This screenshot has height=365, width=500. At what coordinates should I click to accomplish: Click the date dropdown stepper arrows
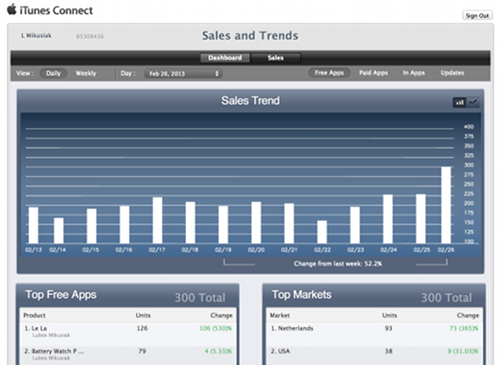[x=217, y=73]
